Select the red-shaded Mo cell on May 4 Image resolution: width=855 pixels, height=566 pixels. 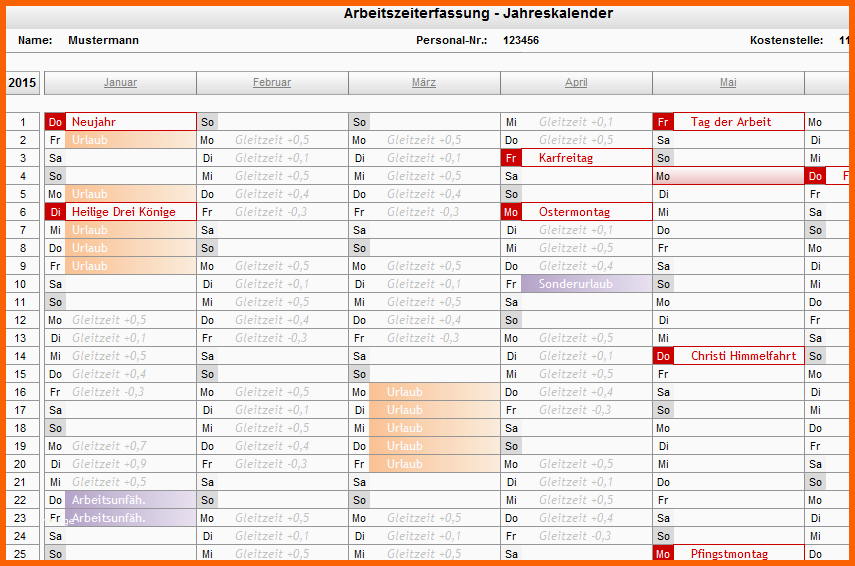tap(728, 176)
